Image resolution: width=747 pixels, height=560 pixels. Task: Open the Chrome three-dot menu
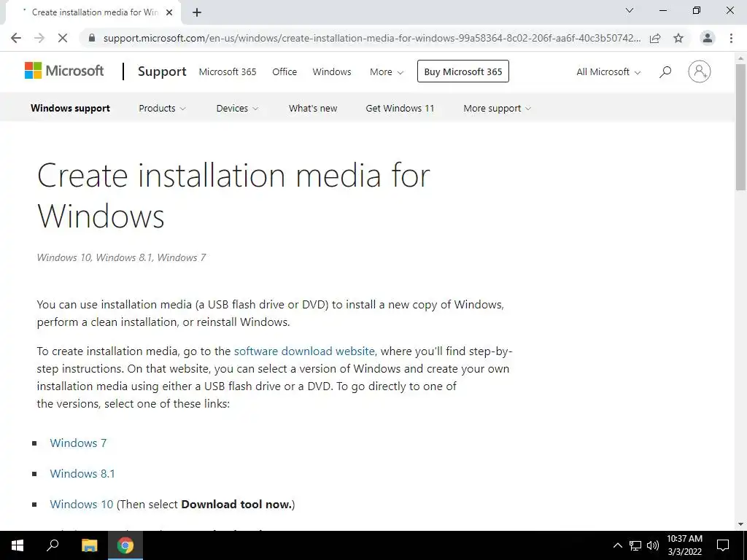pyautogui.click(x=731, y=38)
